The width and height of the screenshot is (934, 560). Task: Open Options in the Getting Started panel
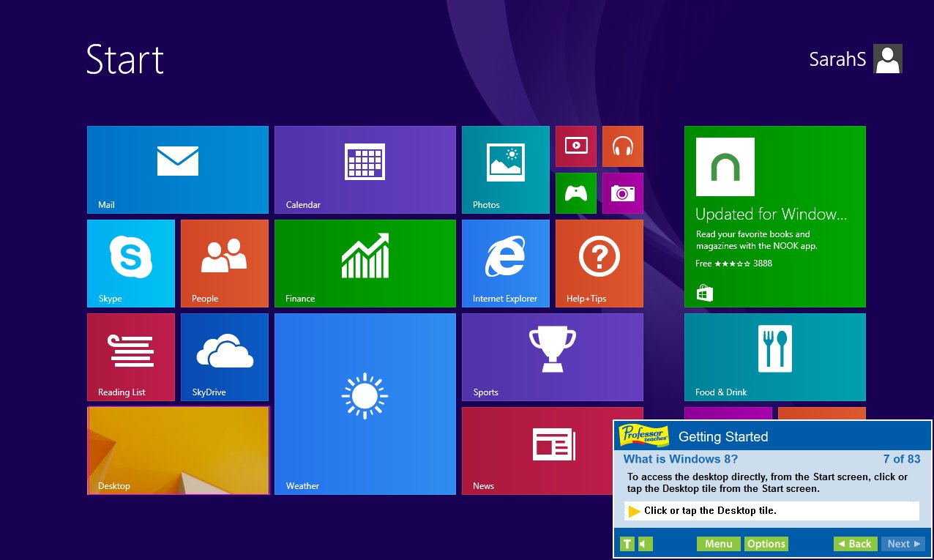(x=766, y=544)
